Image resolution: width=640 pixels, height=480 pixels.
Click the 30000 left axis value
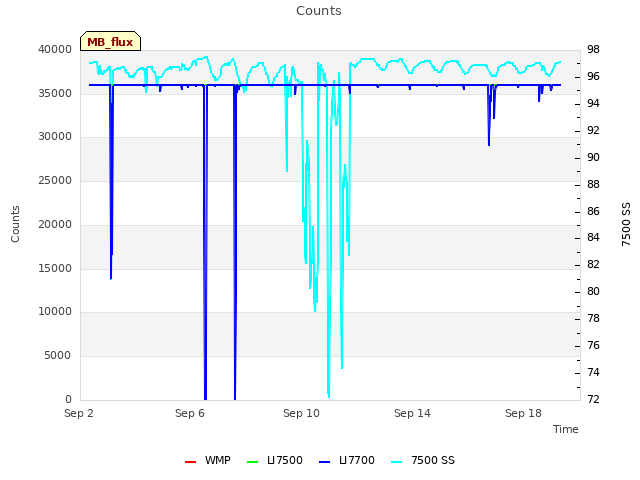click(55, 136)
